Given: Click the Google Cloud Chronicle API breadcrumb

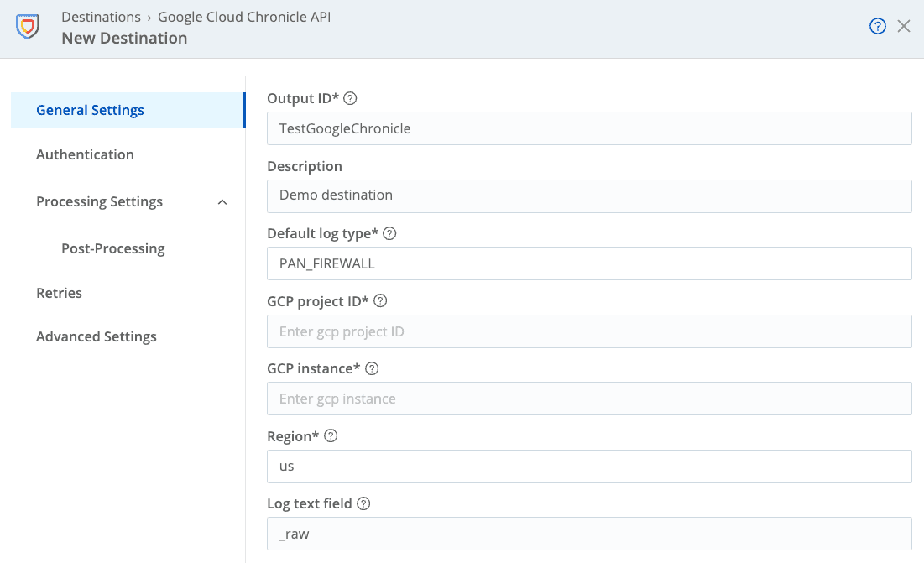Looking at the screenshot, I should click(x=243, y=17).
